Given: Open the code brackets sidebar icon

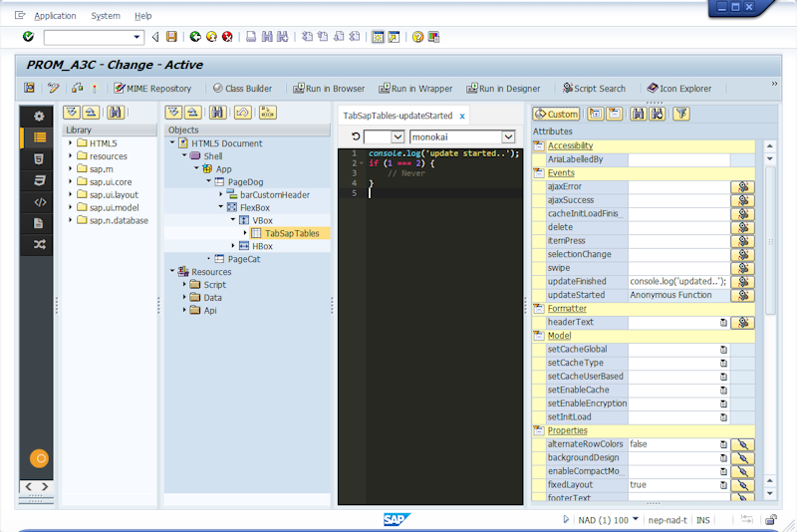Looking at the screenshot, I should pos(40,202).
